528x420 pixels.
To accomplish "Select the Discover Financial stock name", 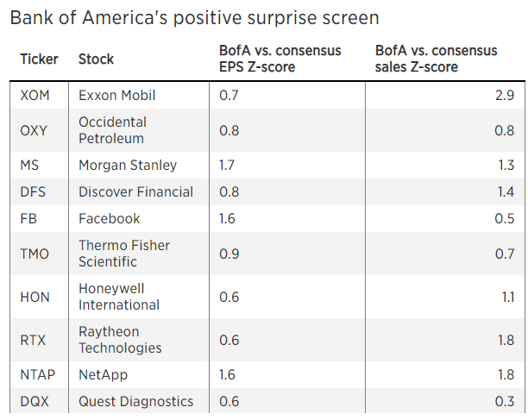I will (135, 192).
